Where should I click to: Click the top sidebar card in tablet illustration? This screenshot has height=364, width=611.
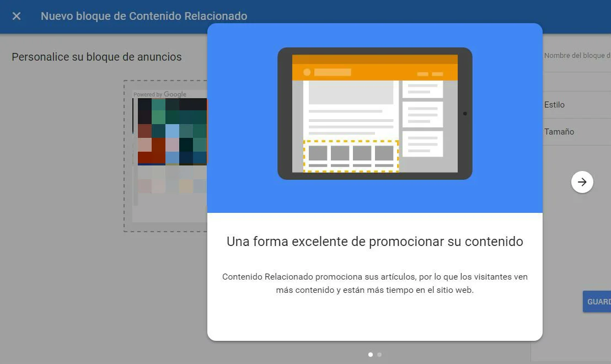pyautogui.click(x=422, y=89)
